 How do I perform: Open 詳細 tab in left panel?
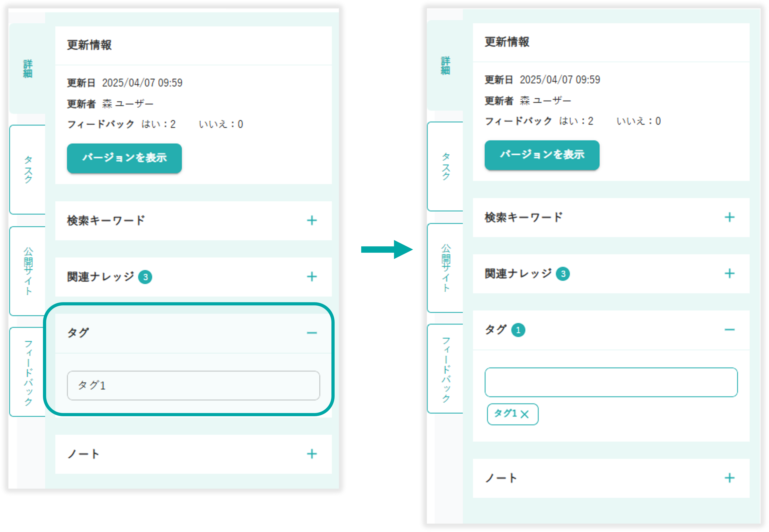pos(28,69)
